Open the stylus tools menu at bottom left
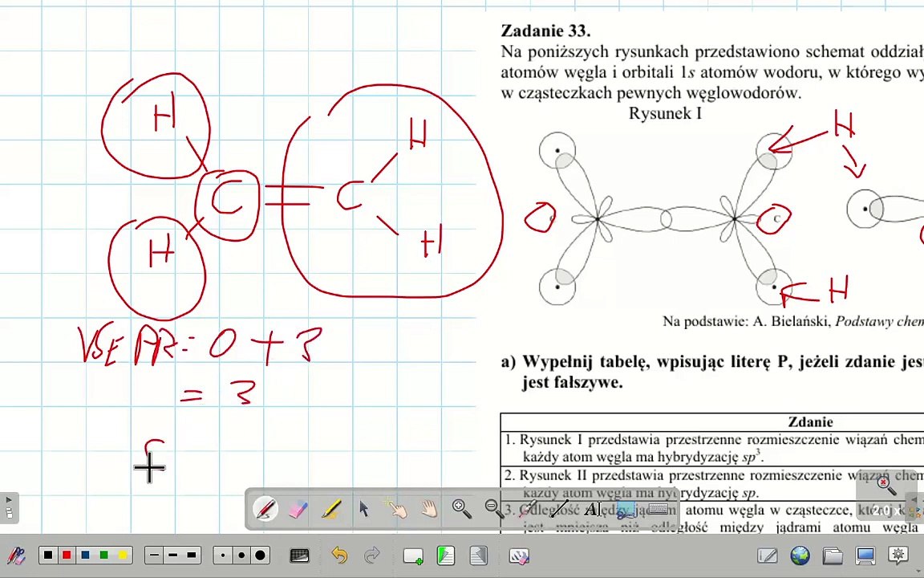This screenshot has width=924, height=578. point(16,556)
